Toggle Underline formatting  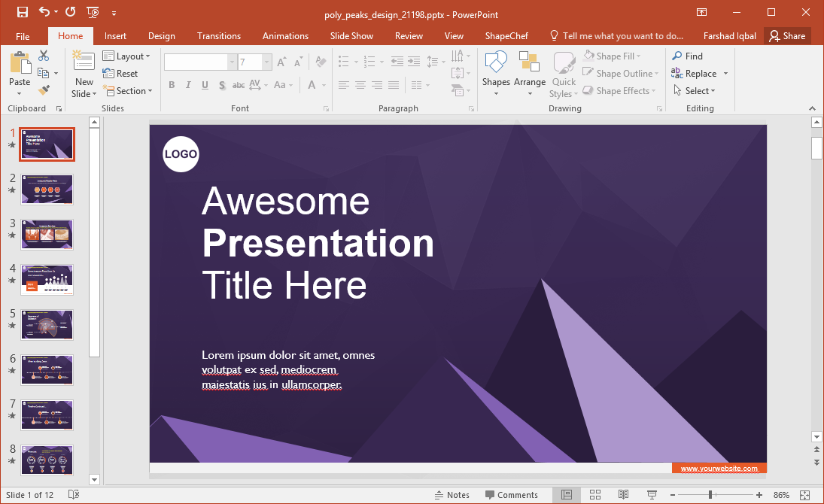pyautogui.click(x=205, y=85)
